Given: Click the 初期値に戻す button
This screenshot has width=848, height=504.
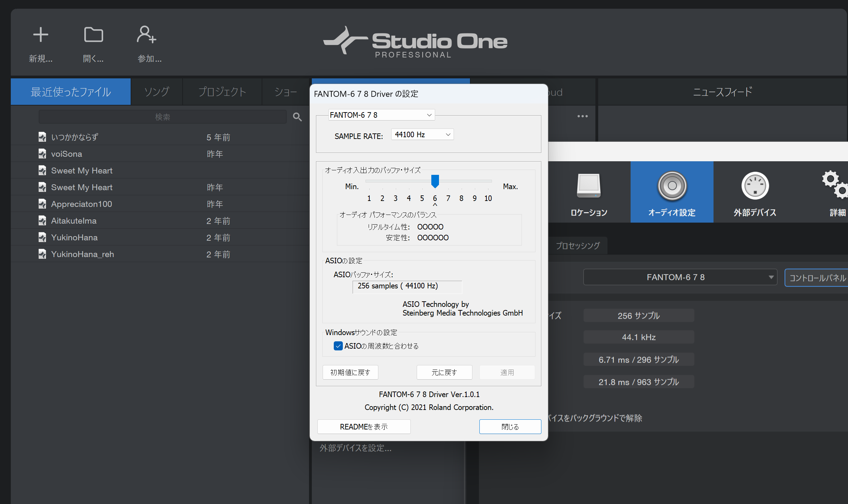Looking at the screenshot, I should (350, 372).
